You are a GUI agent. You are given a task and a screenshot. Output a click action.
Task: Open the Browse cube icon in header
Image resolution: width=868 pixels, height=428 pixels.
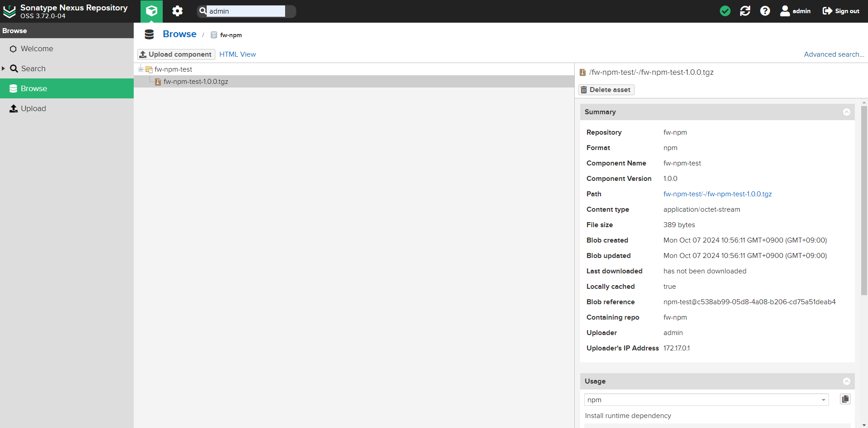(151, 11)
